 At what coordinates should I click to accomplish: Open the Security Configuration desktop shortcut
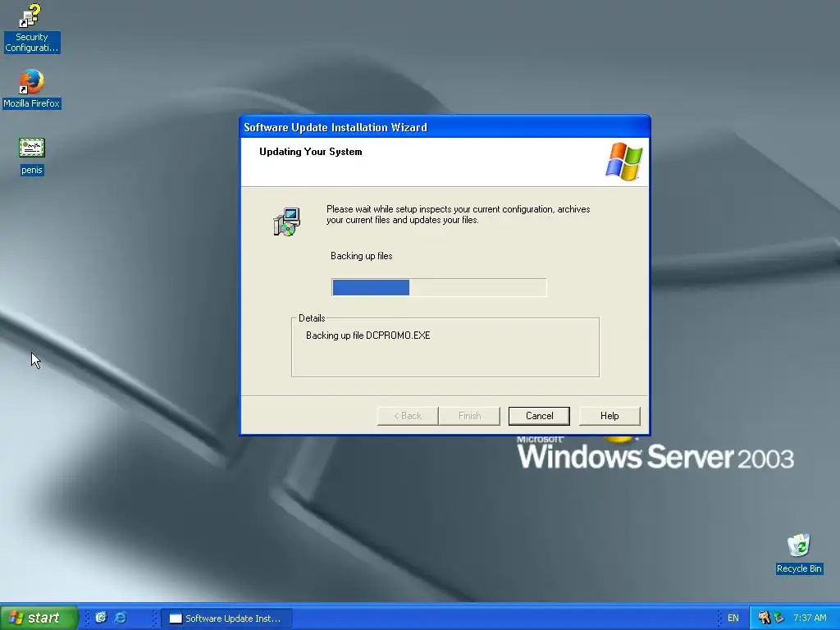click(31, 28)
